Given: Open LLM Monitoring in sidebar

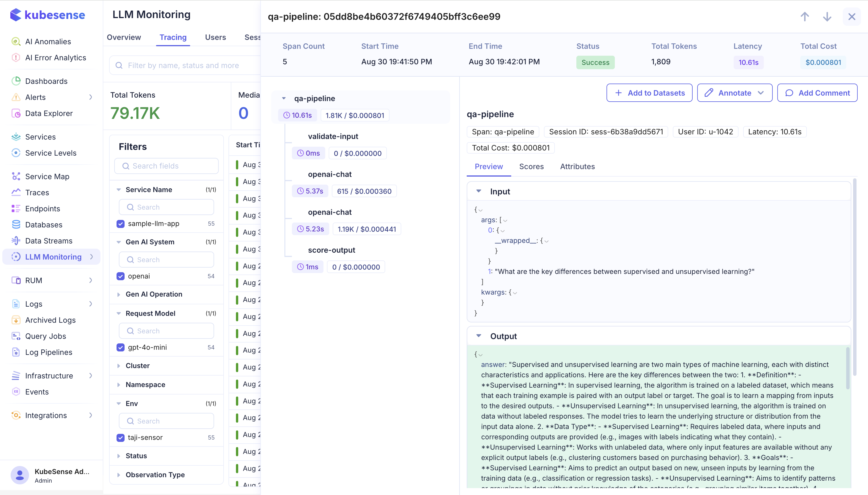Looking at the screenshot, I should point(51,257).
